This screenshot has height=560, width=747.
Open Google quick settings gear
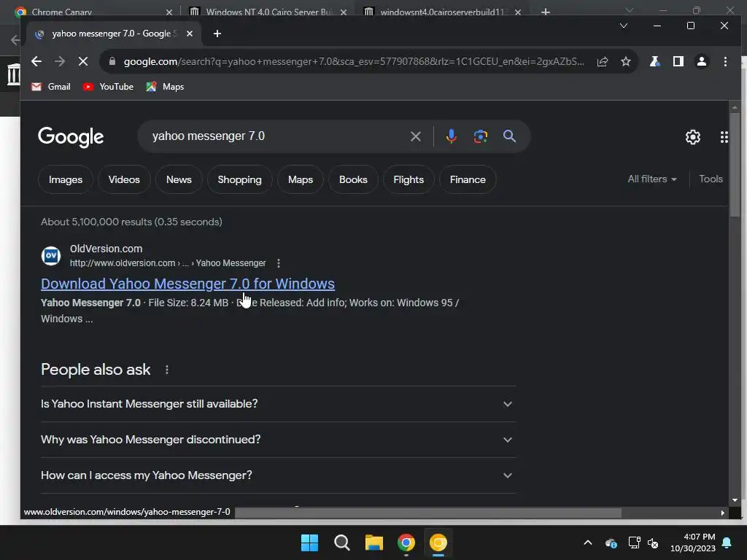pos(693,137)
